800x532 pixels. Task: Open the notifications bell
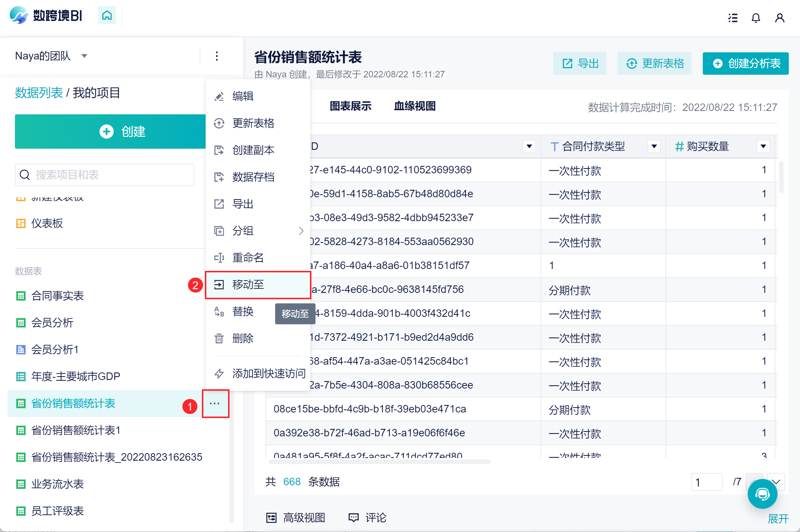pos(756,18)
